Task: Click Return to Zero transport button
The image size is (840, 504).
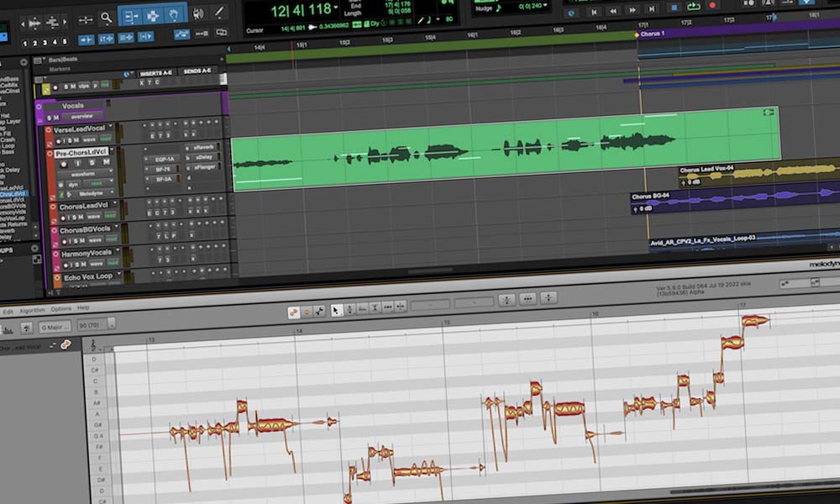Action: [594, 11]
